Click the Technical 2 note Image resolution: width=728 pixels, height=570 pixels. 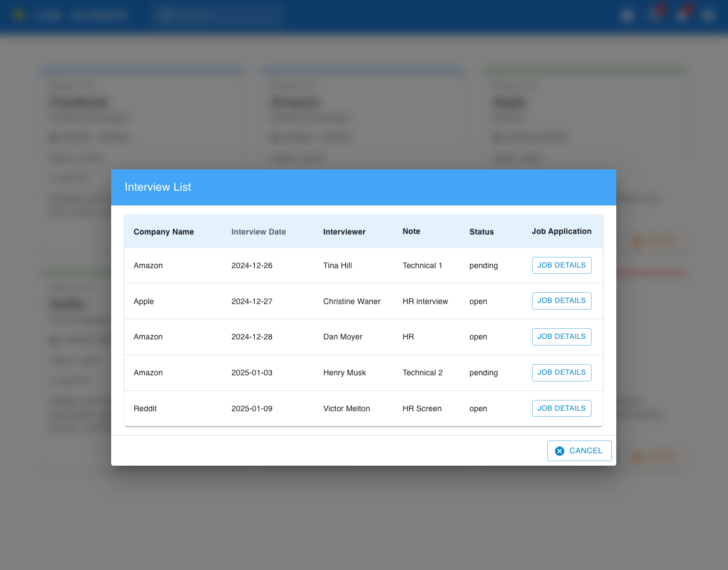423,373
